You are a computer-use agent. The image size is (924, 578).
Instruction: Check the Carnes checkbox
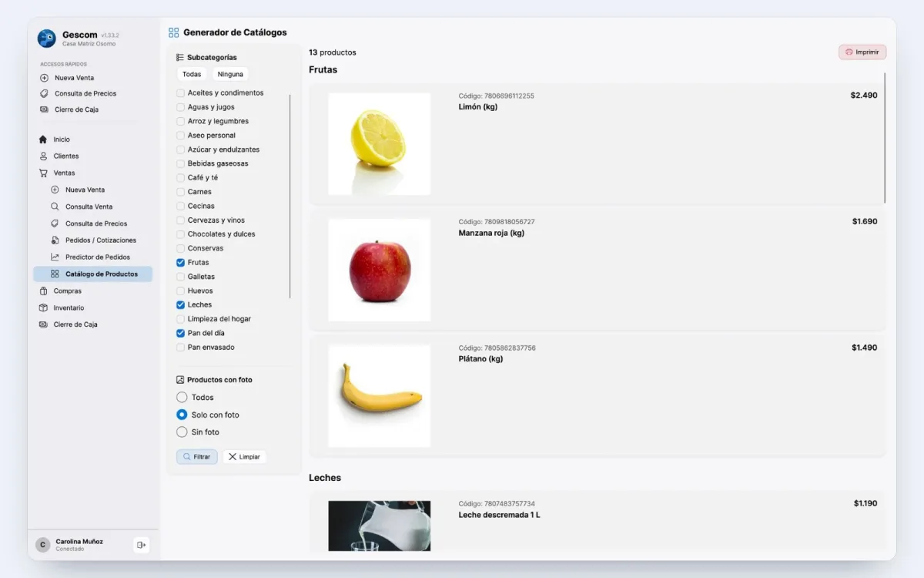coord(180,192)
